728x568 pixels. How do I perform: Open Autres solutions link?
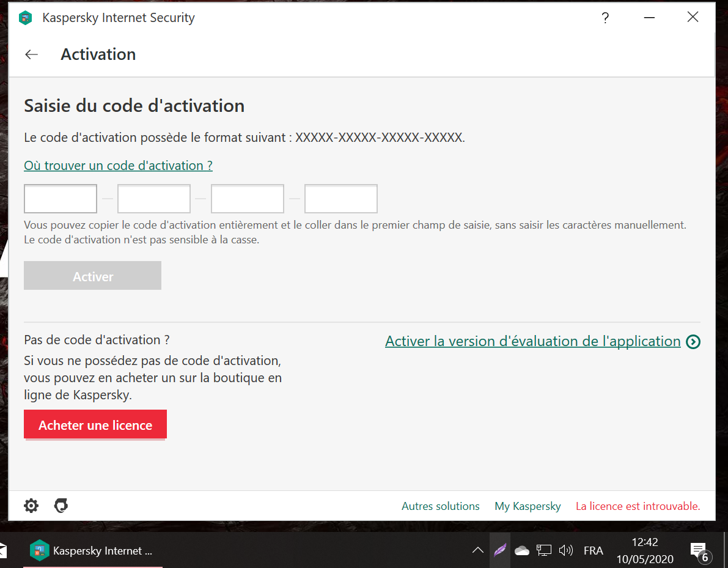click(440, 506)
